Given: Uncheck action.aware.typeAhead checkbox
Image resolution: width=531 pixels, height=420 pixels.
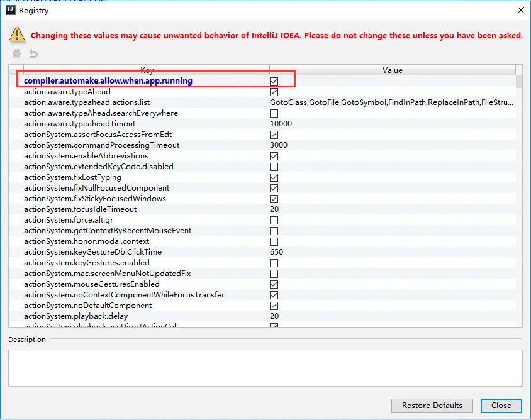Looking at the screenshot, I should [x=274, y=92].
